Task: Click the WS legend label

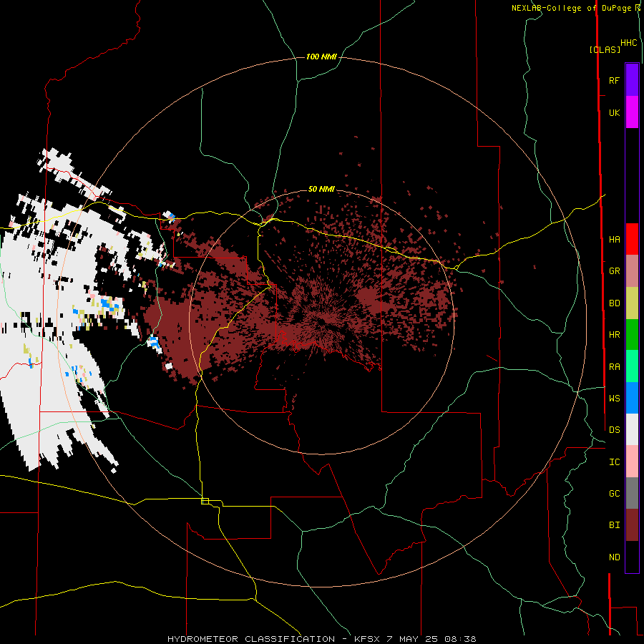Action: [x=614, y=398]
